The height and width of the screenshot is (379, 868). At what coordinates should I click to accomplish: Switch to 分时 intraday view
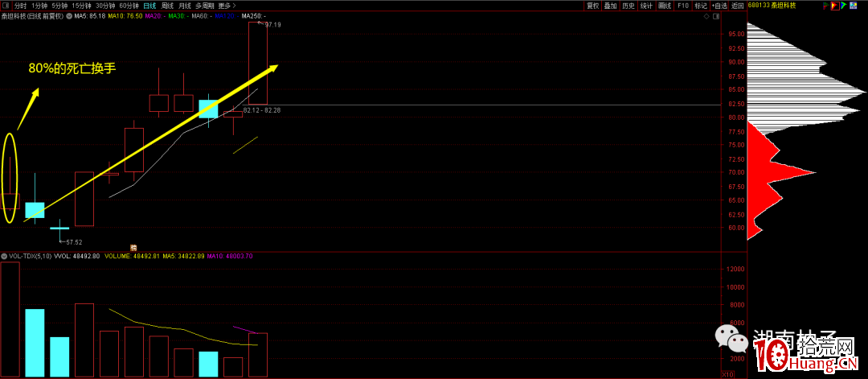coord(20,6)
